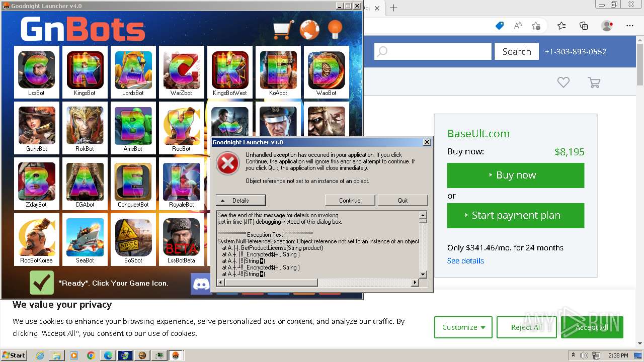
Task: Close the Goodnight Launcher error dialog
Action: pyautogui.click(x=427, y=142)
